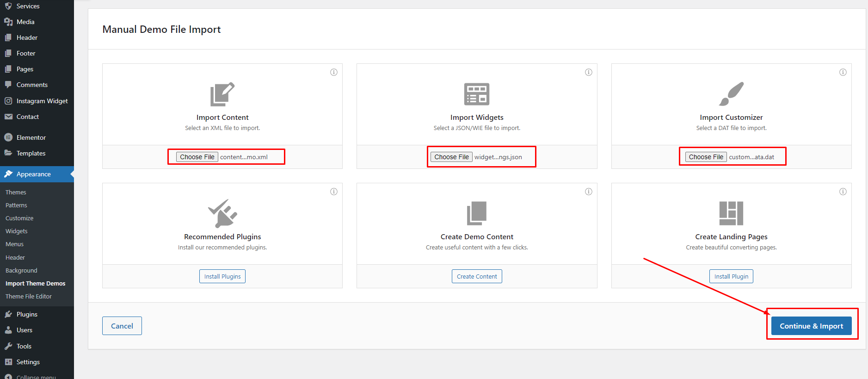Click Install Plugin under Landing Pages

732,276
